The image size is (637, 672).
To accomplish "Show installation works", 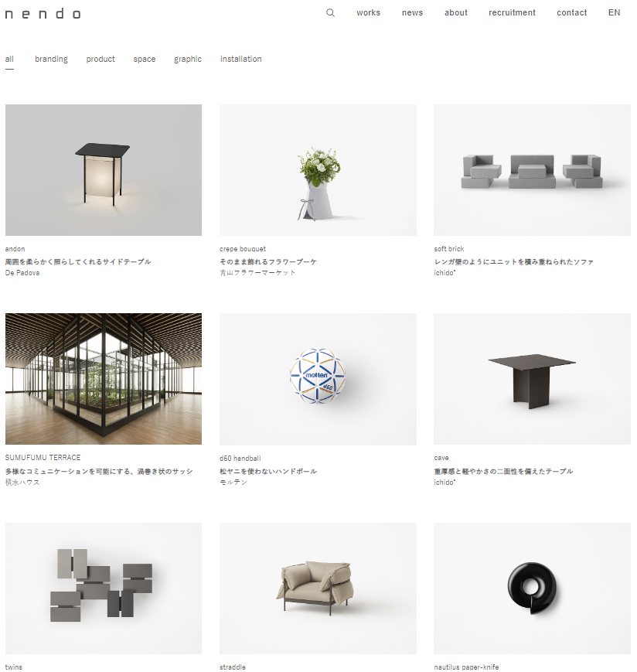I will click(x=240, y=59).
